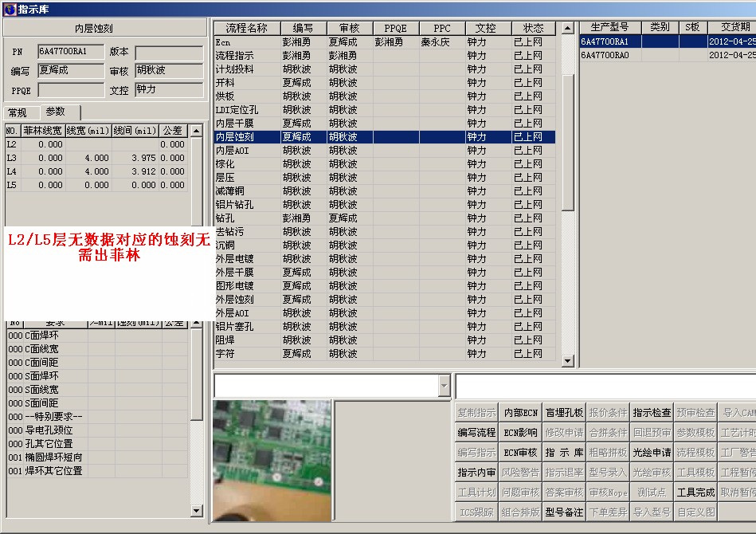Click the 指 示 库 button
This screenshot has width=756, height=534.
coord(564,453)
